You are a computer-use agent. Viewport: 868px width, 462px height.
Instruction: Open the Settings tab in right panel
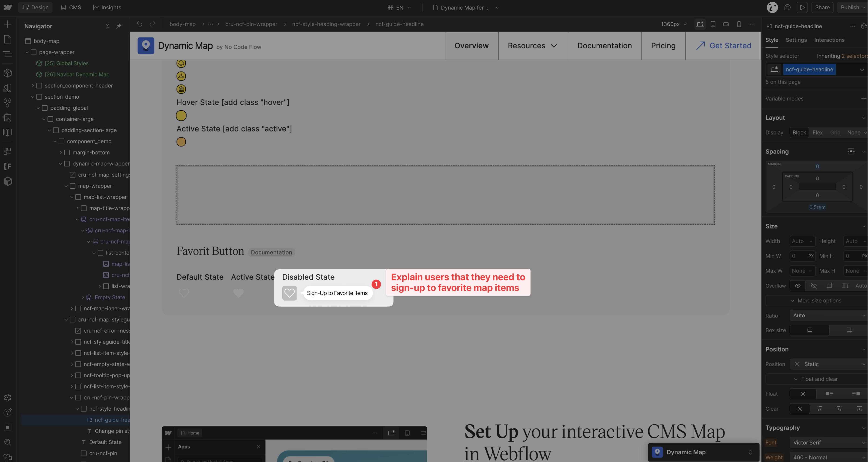coord(796,40)
